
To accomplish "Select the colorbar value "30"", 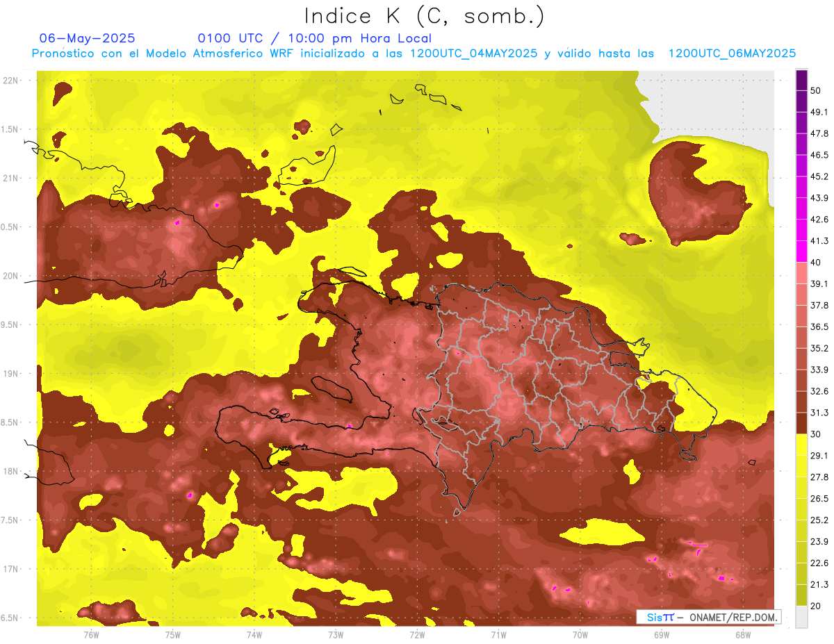I will pos(817,435).
